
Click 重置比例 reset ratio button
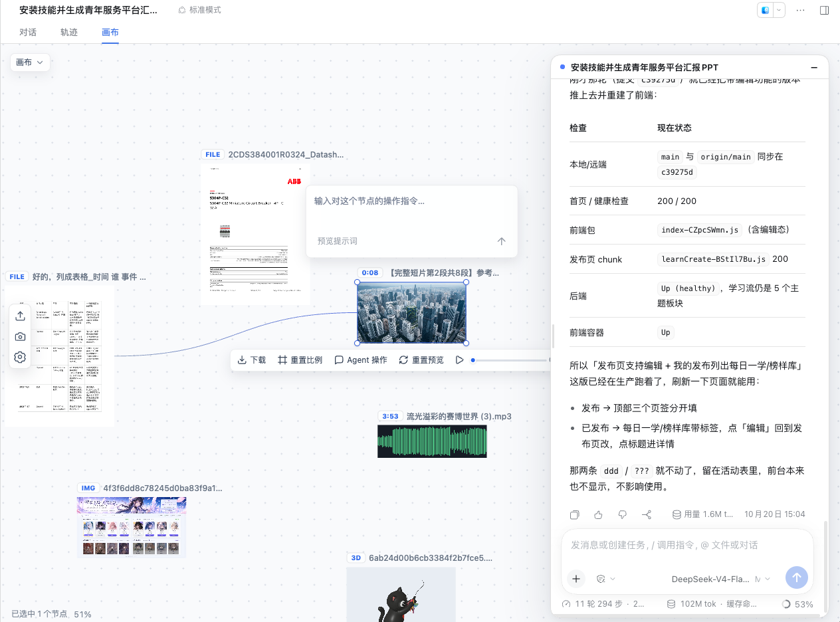pyautogui.click(x=300, y=360)
